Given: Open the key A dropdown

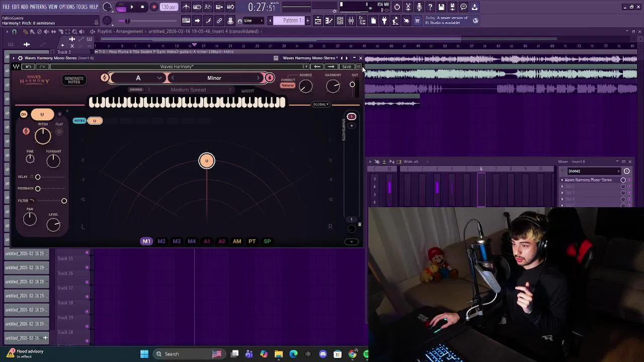Looking at the screenshot, I should pos(138,78).
